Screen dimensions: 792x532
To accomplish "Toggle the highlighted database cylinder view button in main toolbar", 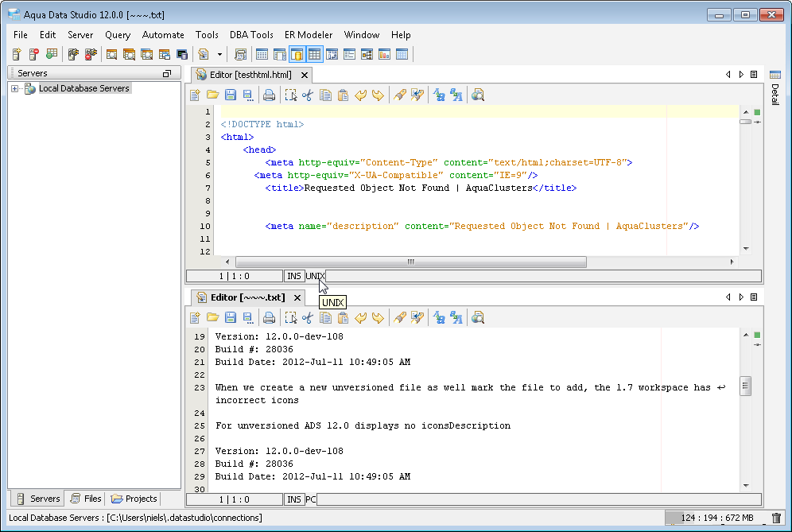I will [297, 55].
